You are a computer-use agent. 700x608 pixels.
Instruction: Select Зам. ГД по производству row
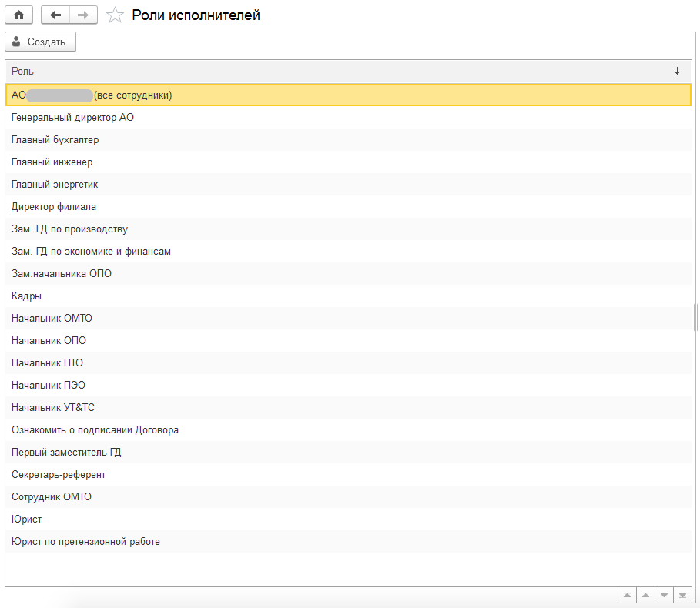(348, 229)
